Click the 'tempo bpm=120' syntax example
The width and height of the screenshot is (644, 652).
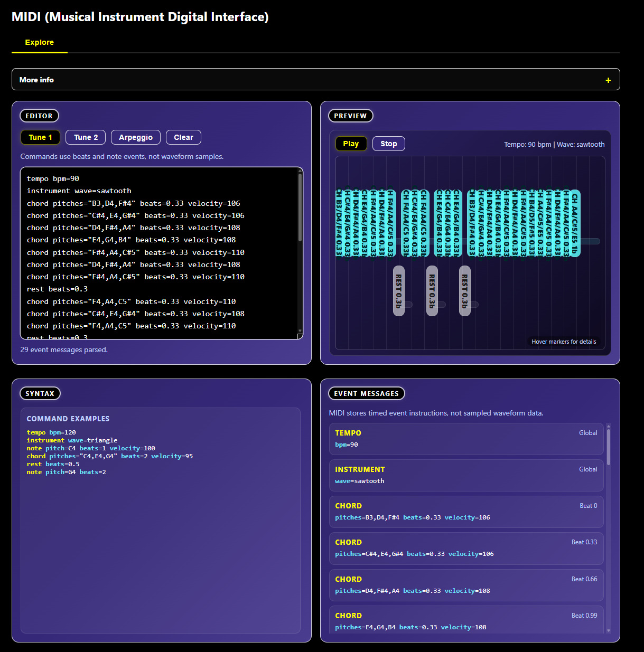tap(51, 432)
